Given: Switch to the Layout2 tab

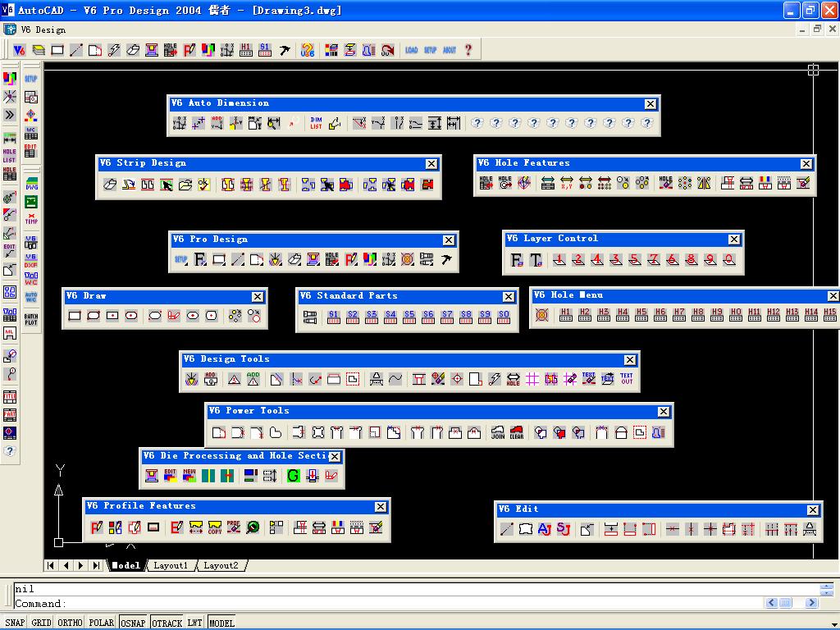Looking at the screenshot, I should tap(221, 565).
